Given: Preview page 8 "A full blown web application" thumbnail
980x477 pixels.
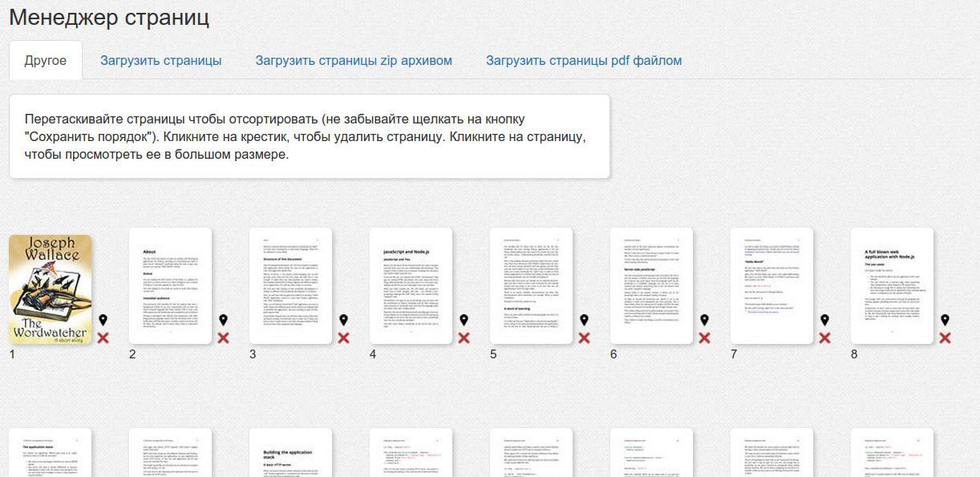Looking at the screenshot, I should 892,286.
